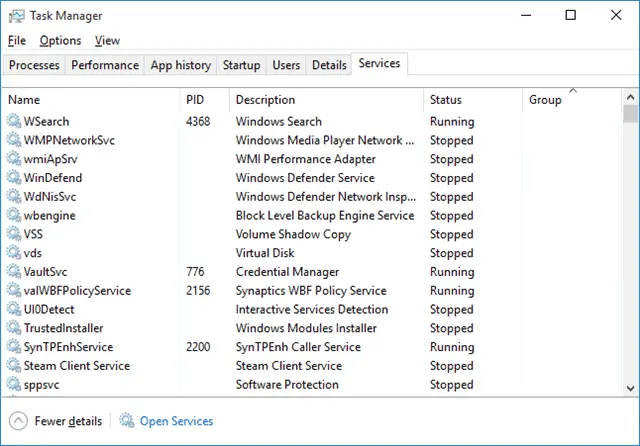Viewport: 640px width, 446px height.
Task: Click the Open Services link
Action: (176, 421)
